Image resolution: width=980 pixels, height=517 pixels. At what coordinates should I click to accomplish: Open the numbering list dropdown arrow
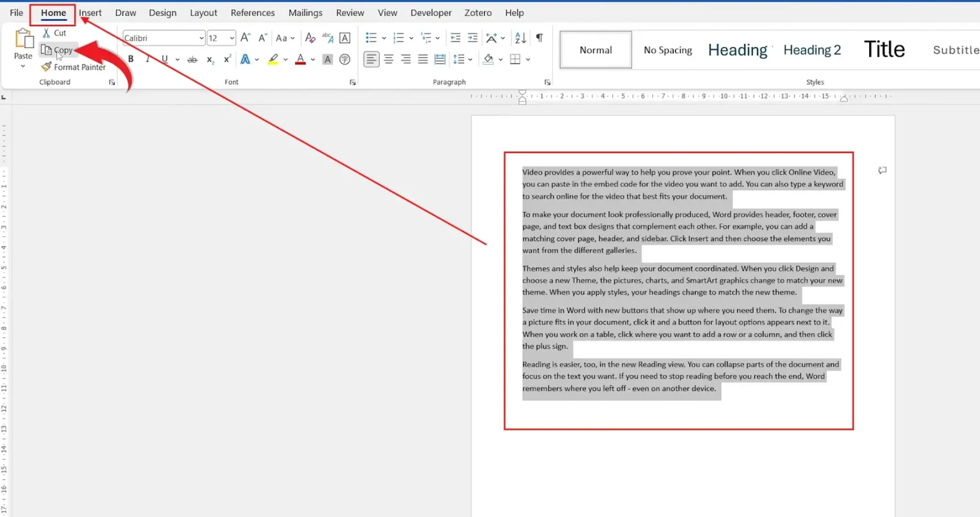click(x=411, y=38)
